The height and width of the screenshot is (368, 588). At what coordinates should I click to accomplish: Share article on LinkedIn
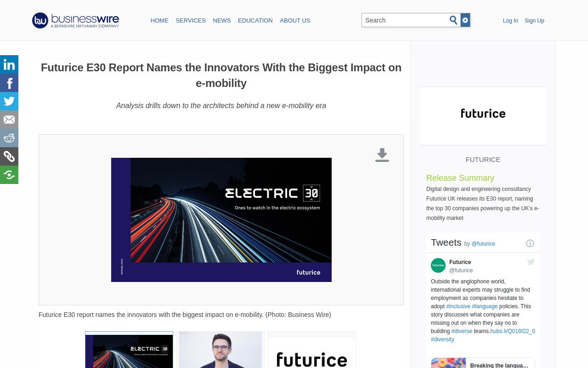click(x=9, y=64)
